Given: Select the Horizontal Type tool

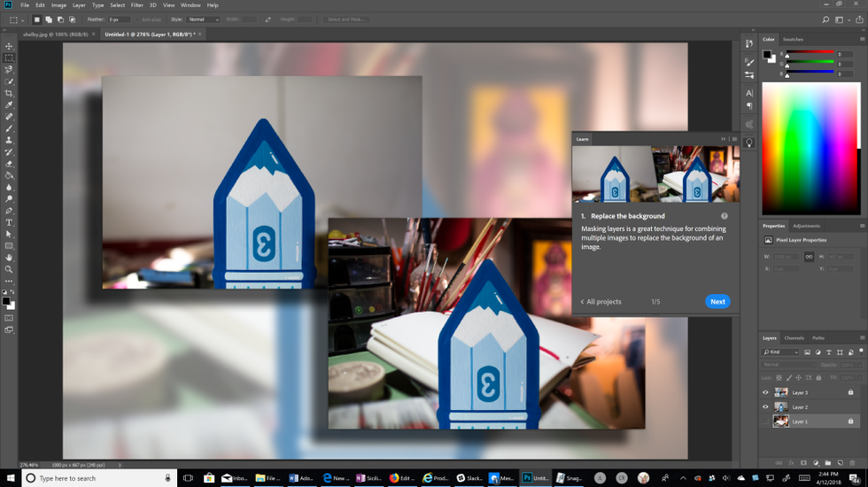Looking at the screenshot, I should pyautogui.click(x=9, y=222).
